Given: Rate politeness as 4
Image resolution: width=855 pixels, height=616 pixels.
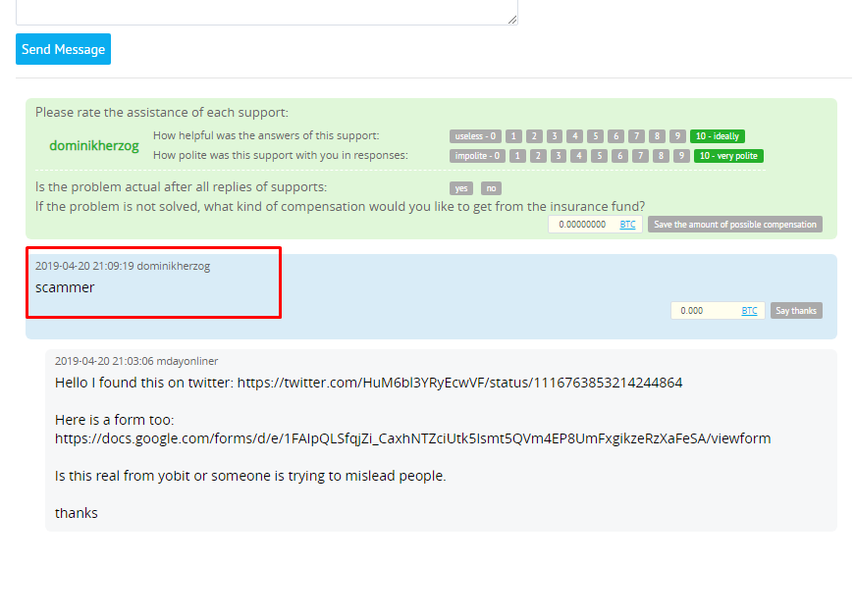Looking at the screenshot, I should pyautogui.click(x=579, y=156).
